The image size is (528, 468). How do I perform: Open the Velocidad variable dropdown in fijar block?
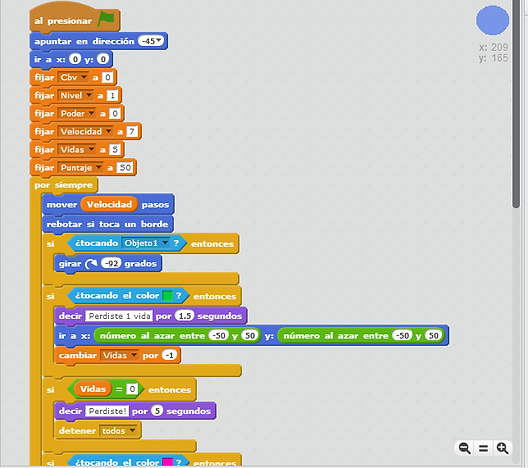click(x=108, y=131)
